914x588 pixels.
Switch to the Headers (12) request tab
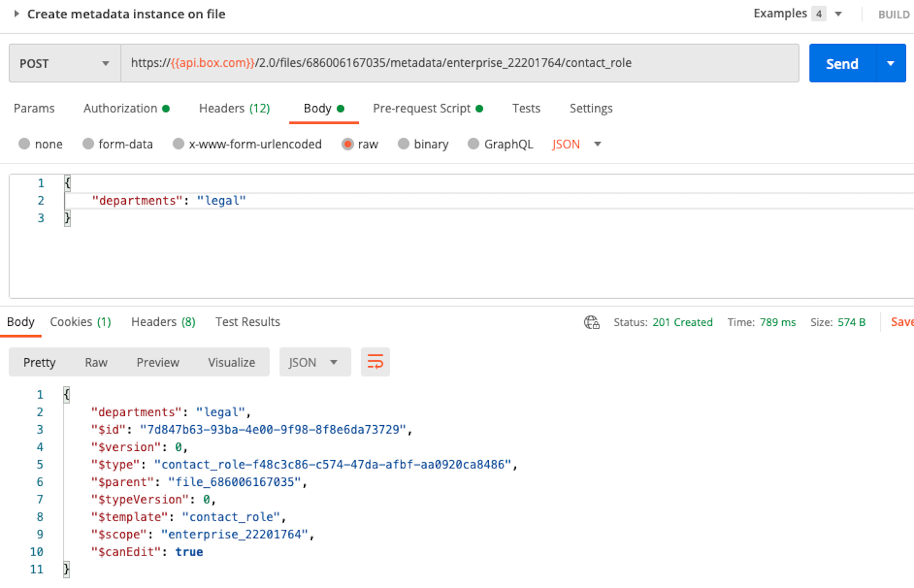pos(234,108)
